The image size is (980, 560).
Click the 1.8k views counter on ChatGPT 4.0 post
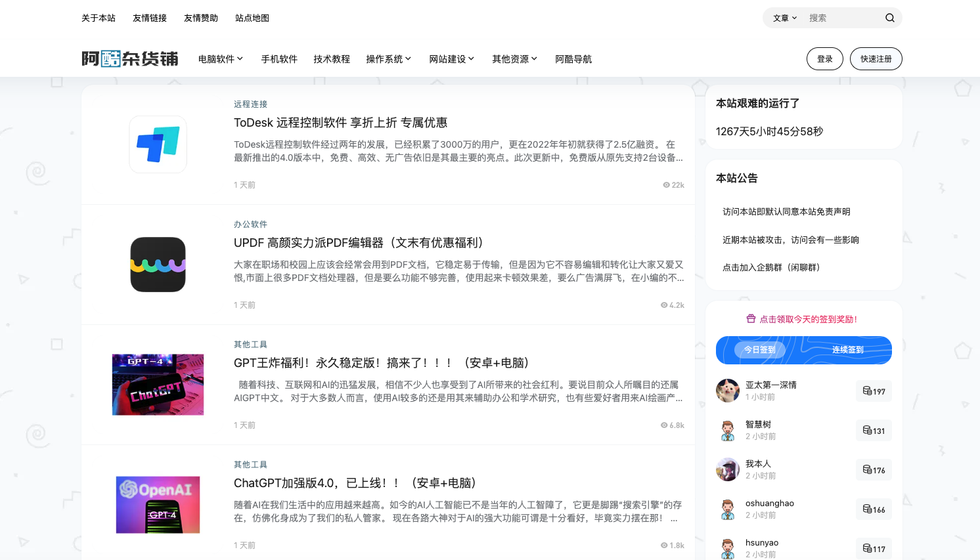[672, 546]
